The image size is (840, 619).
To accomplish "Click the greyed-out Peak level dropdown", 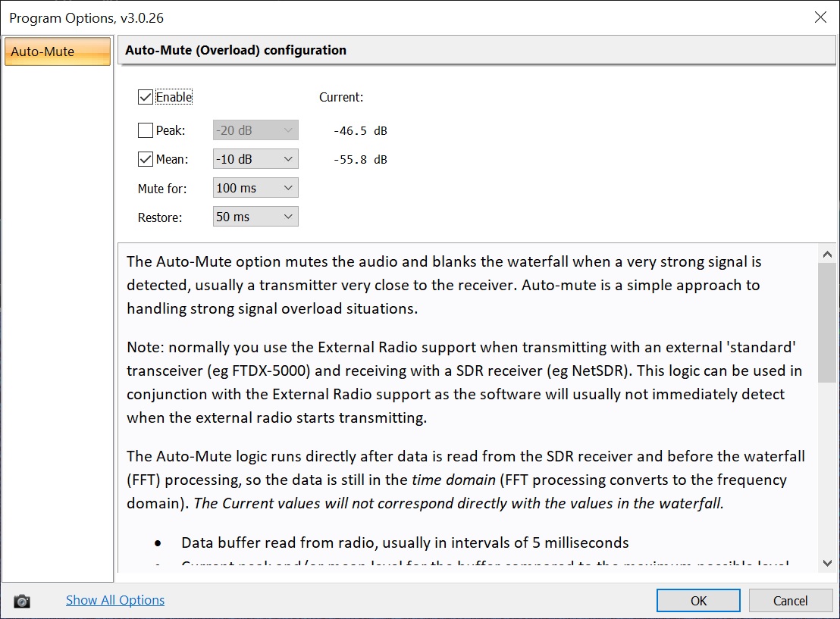I will click(x=255, y=130).
